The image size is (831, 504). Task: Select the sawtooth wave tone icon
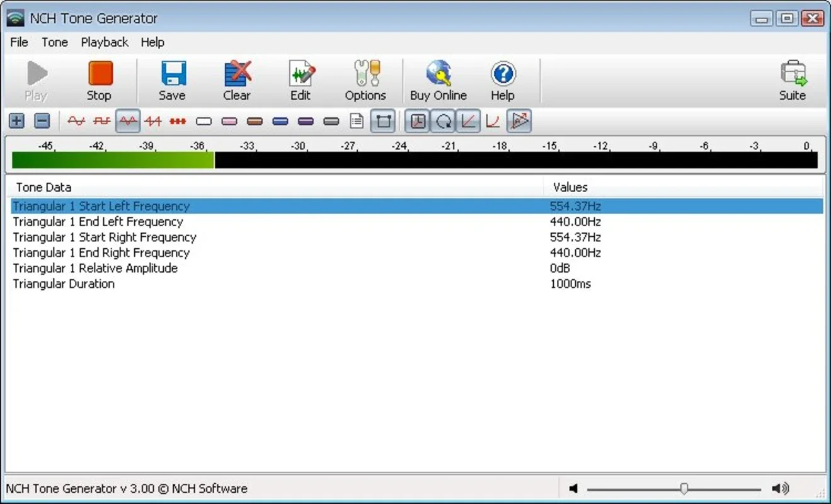(x=153, y=121)
